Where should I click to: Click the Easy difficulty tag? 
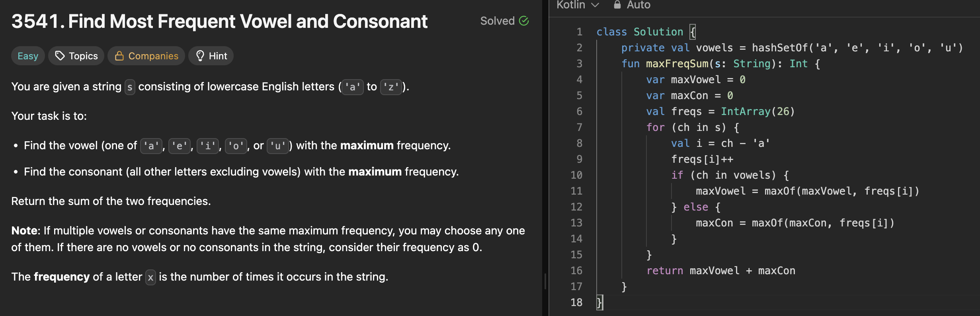pyautogui.click(x=28, y=56)
